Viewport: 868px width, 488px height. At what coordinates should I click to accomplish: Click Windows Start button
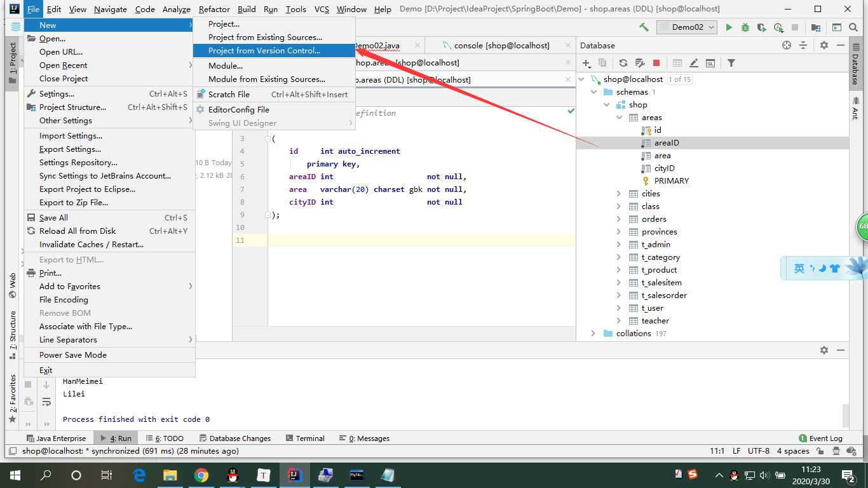coord(14,475)
